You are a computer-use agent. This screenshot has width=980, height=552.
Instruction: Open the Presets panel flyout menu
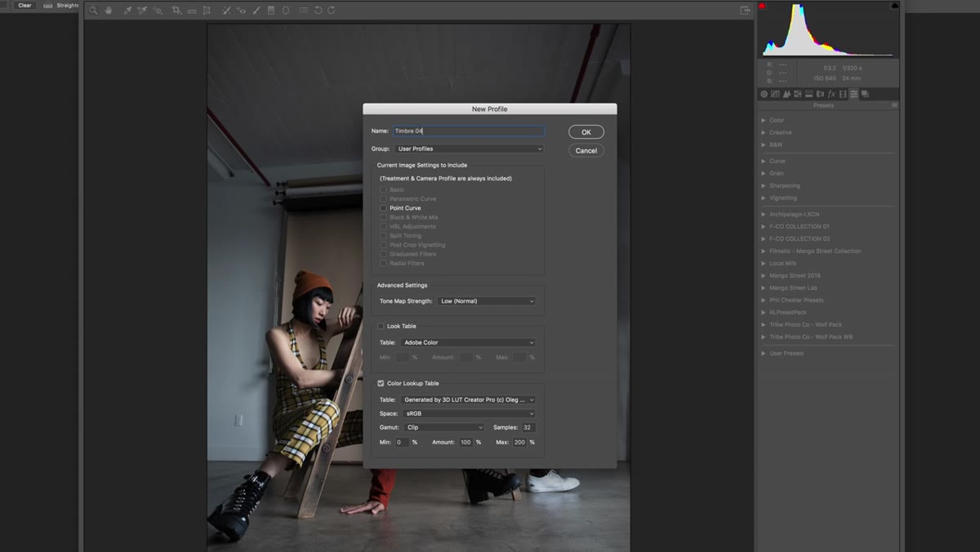tap(894, 105)
